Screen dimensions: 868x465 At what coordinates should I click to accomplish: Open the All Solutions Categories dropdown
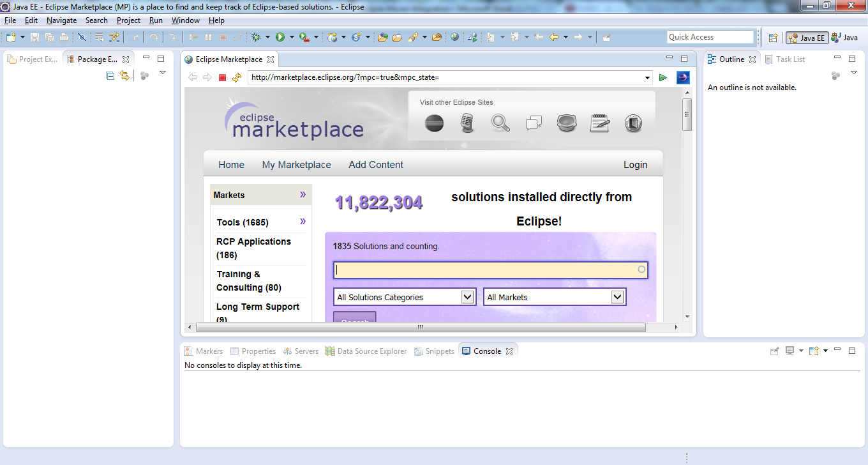coord(404,296)
